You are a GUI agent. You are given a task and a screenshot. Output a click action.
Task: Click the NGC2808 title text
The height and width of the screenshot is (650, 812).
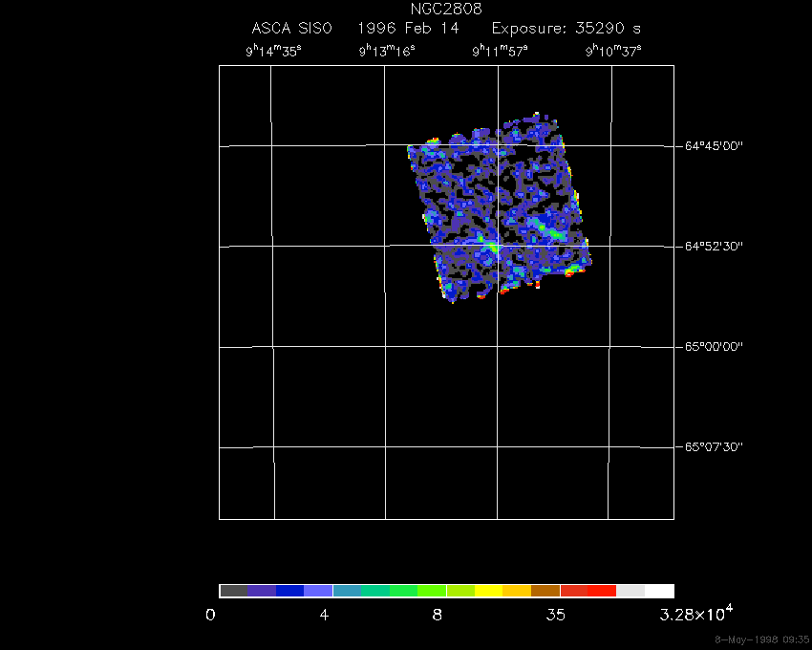point(446,9)
